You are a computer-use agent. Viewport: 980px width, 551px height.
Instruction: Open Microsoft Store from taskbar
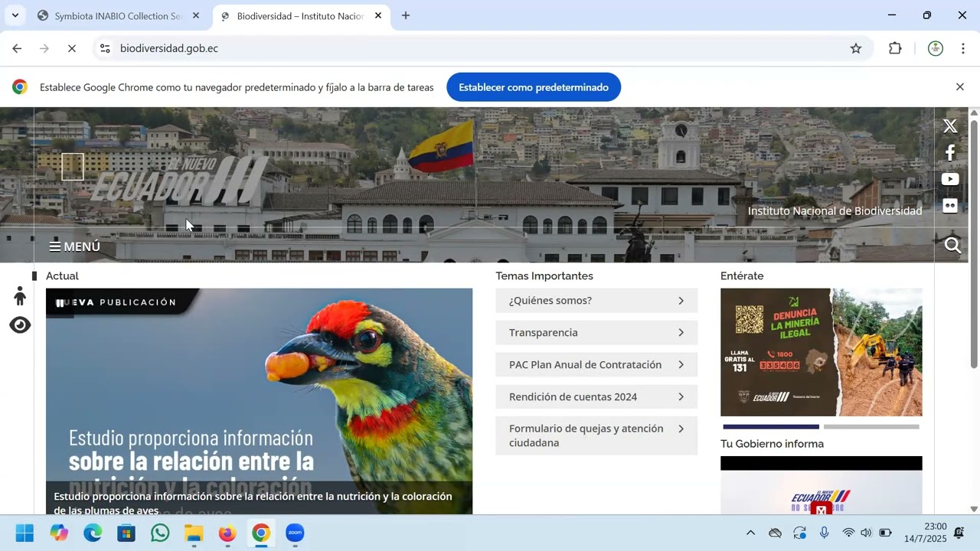[126, 533]
